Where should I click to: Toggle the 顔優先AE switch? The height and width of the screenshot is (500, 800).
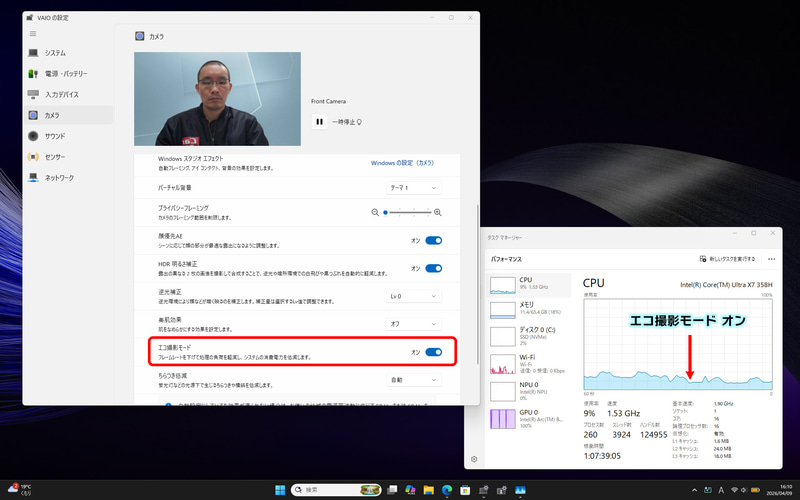point(434,240)
